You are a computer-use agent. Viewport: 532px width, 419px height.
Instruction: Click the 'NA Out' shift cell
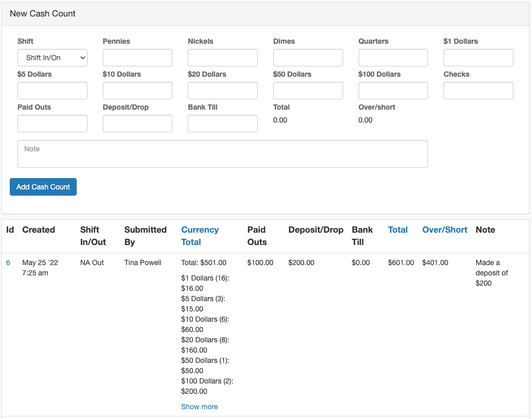[92, 263]
